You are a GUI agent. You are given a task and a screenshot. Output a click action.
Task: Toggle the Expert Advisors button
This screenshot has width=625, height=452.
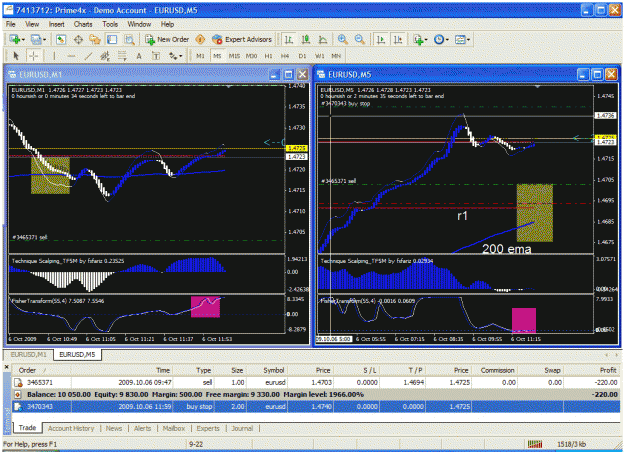tap(242, 39)
